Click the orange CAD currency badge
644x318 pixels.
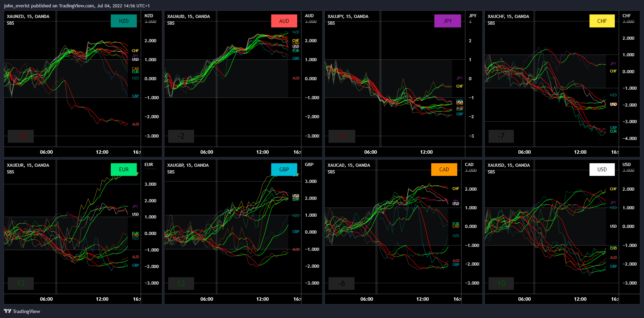point(444,169)
